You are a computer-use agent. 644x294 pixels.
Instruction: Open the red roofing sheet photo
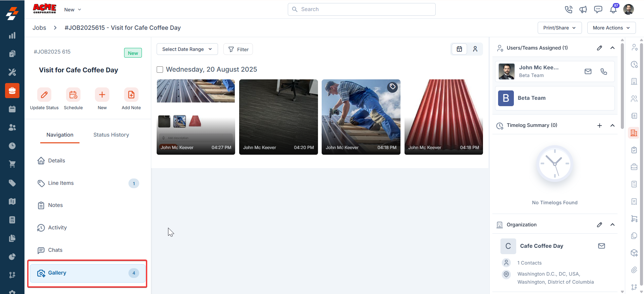444,117
